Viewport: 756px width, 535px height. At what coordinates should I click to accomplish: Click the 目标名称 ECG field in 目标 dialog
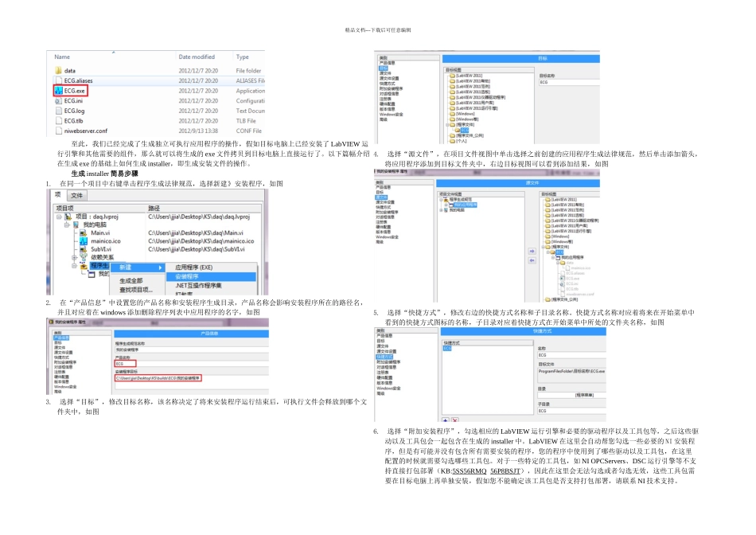pos(569,83)
